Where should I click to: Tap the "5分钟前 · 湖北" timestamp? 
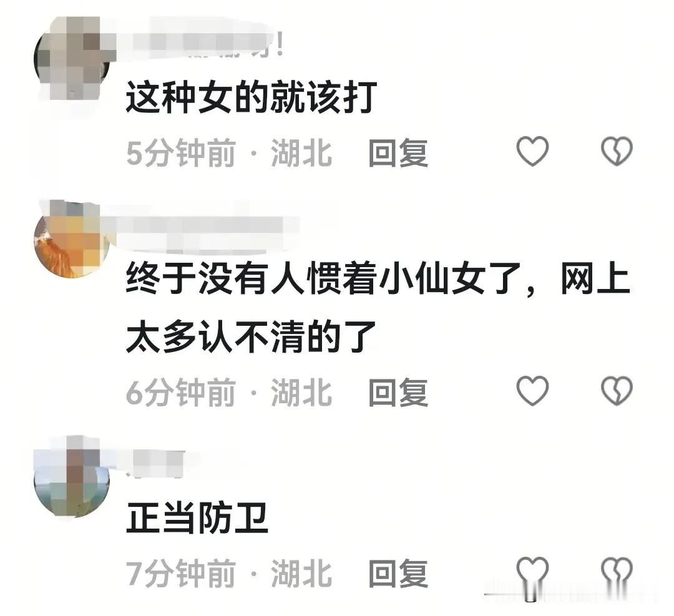(229, 153)
